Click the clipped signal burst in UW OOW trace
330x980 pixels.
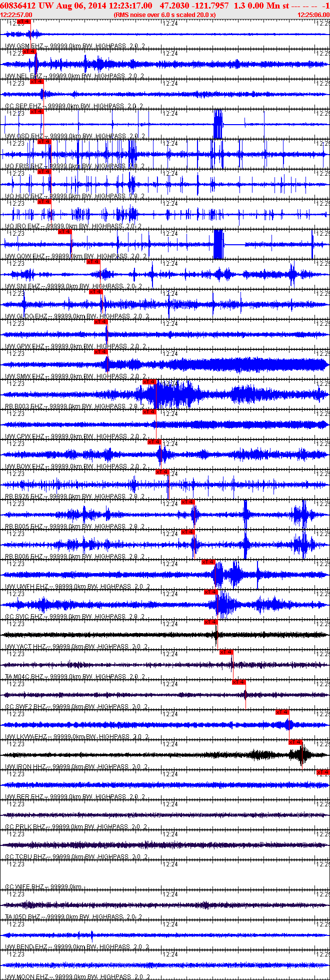(x=218, y=244)
